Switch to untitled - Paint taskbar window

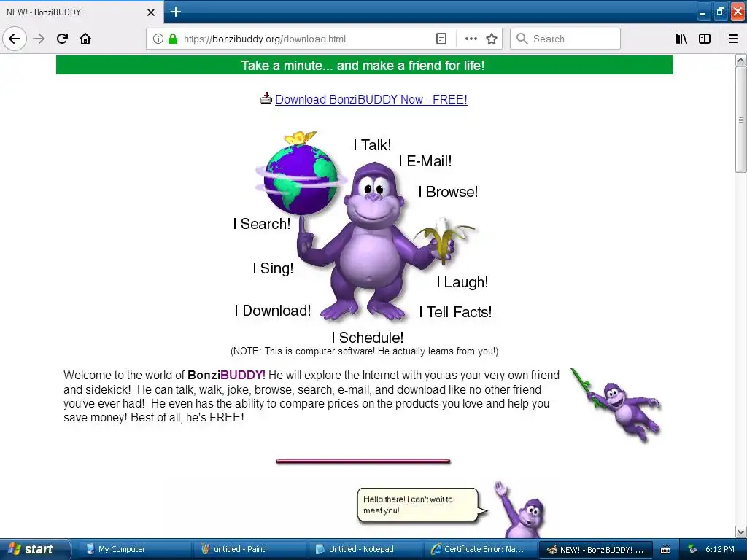coord(249,549)
